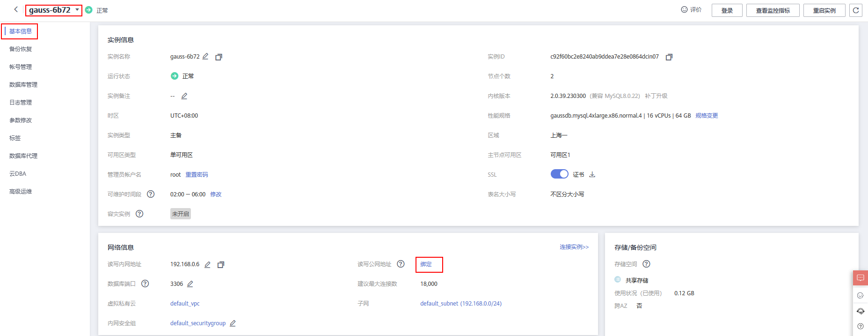Click the UTC+08:00 timezone value
This screenshot has height=336, width=868.
pos(184,116)
